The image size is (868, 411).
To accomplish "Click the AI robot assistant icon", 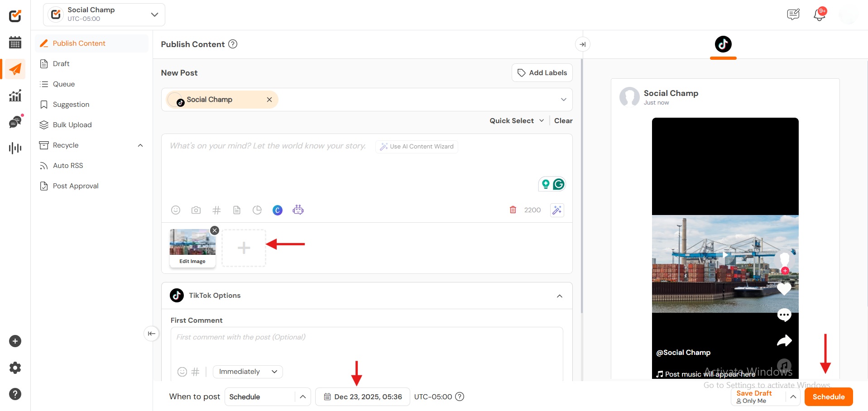I will pos(298,210).
